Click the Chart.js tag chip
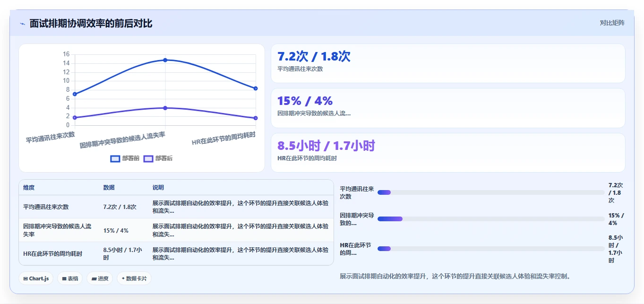The width and height of the screenshot is (644, 304). 36,278
